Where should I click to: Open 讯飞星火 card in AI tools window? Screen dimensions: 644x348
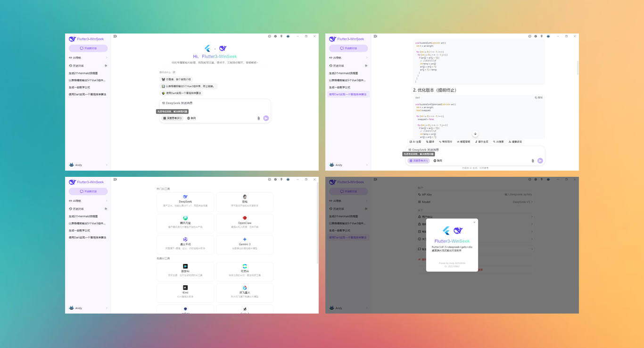(x=245, y=293)
